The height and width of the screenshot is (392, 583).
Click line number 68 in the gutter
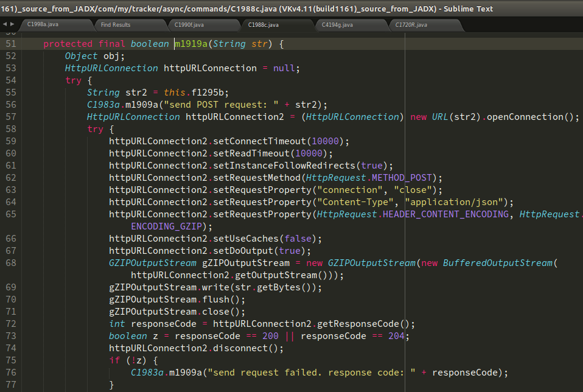click(x=11, y=263)
